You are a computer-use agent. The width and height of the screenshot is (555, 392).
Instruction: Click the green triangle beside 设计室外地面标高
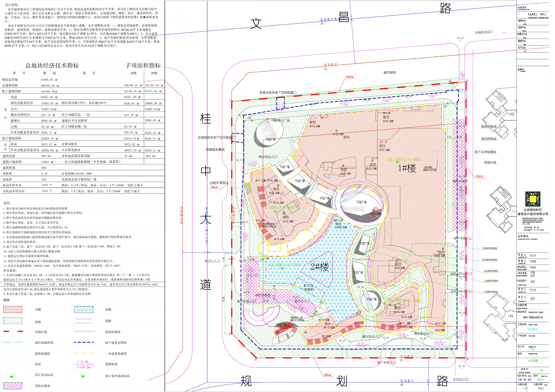click(x=83, y=377)
